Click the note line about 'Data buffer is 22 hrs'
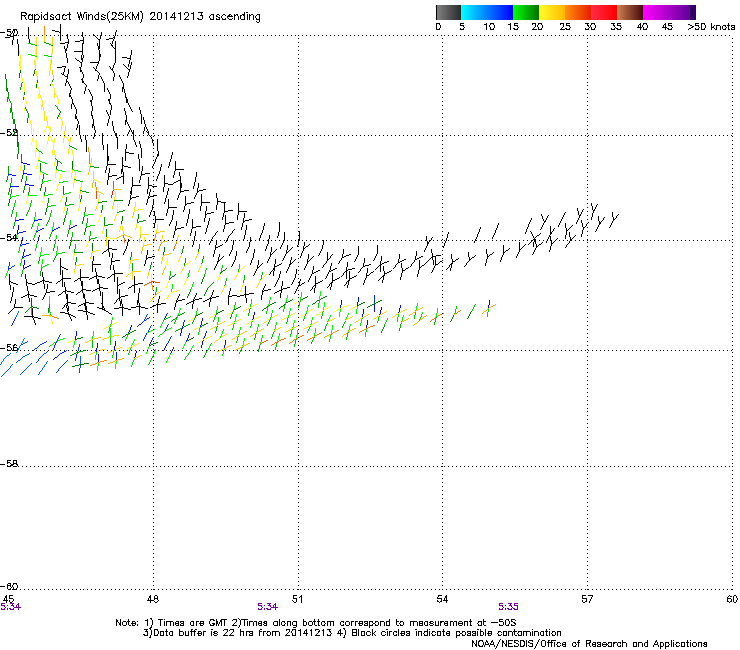 [352, 633]
